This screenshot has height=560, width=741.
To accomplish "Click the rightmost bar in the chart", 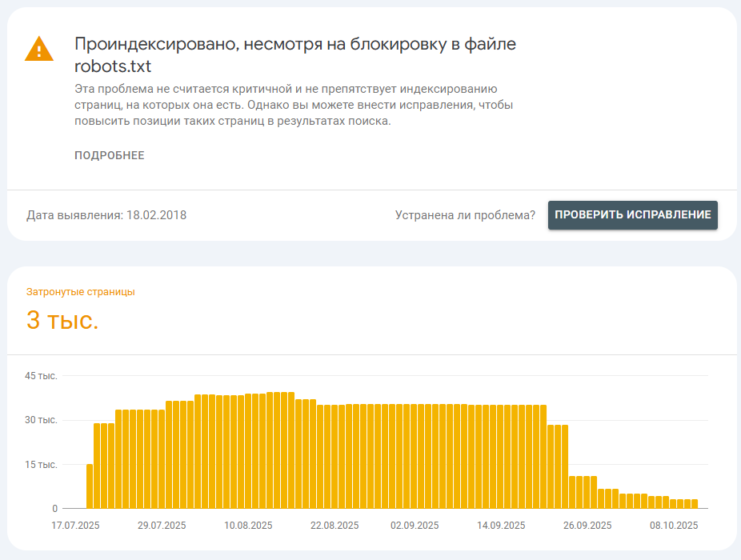I will point(695,503).
